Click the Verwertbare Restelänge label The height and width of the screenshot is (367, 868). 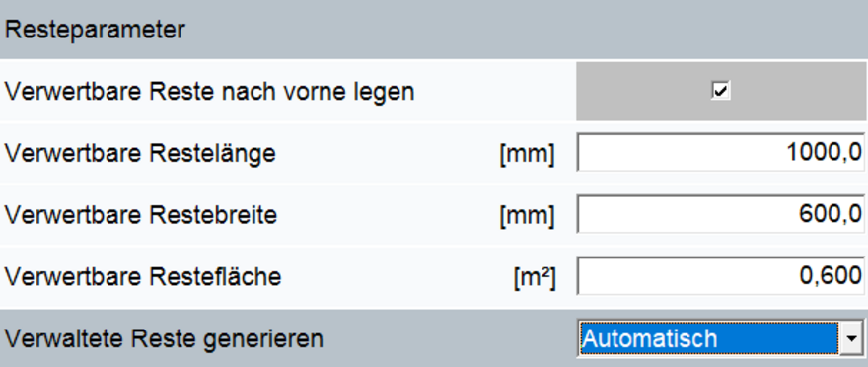140,153
